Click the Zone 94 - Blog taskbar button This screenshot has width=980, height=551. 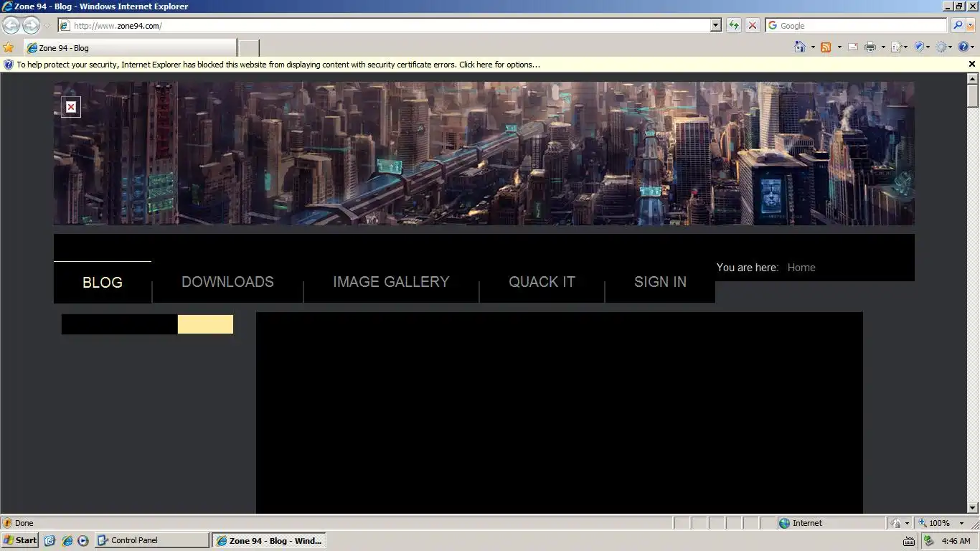[270, 540]
